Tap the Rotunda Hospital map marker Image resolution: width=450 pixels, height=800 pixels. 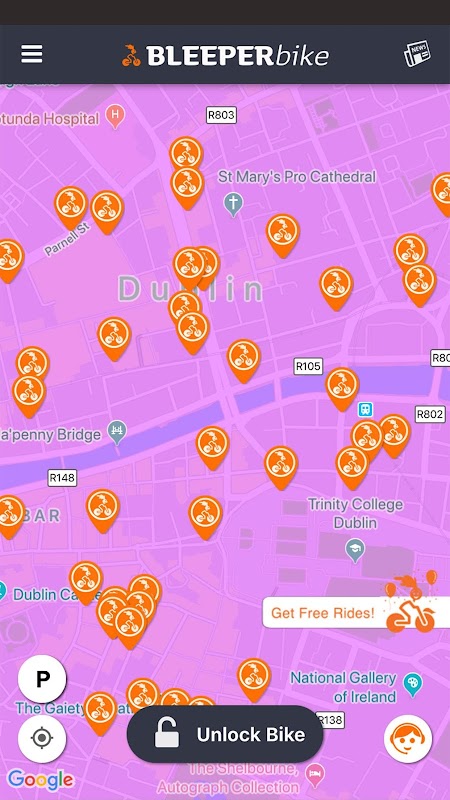[115, 116]
